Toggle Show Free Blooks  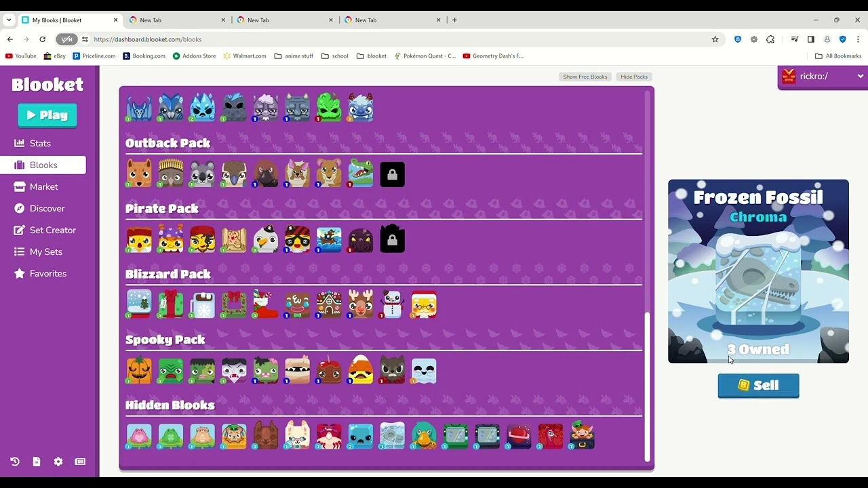[585, 77]
